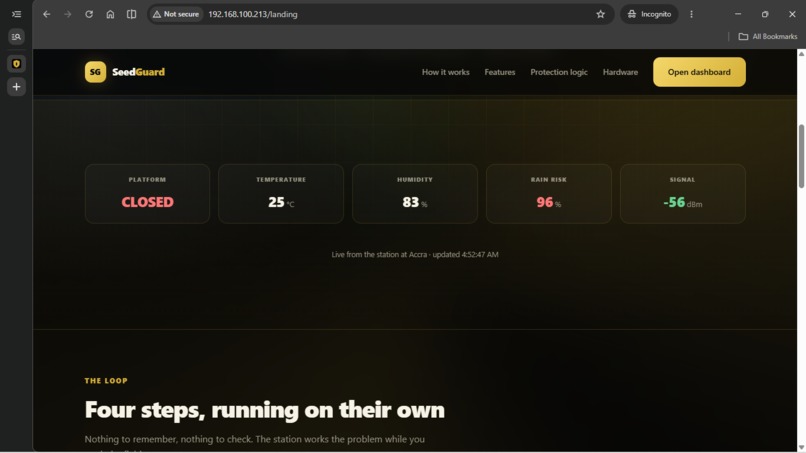This screenshot has height=453, width=806.
Task: Go to the browser home icon
Action: click(x=110, y=14)
